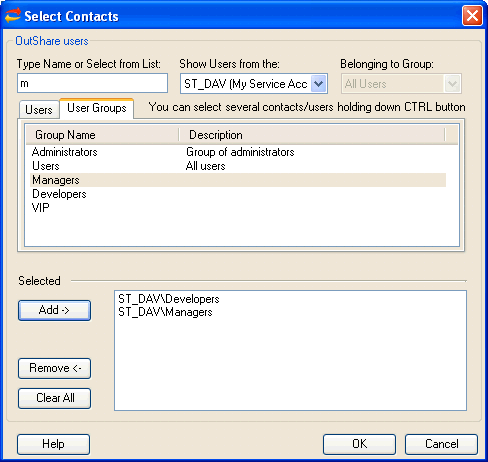Close the Select Contacts dialog

472,16
